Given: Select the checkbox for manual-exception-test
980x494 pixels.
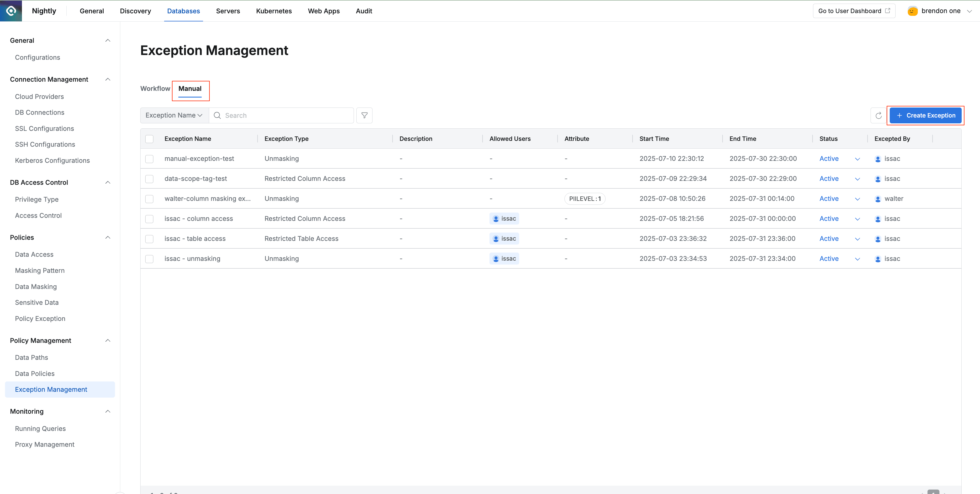Looking at the screenshot, I should (149, 159).
